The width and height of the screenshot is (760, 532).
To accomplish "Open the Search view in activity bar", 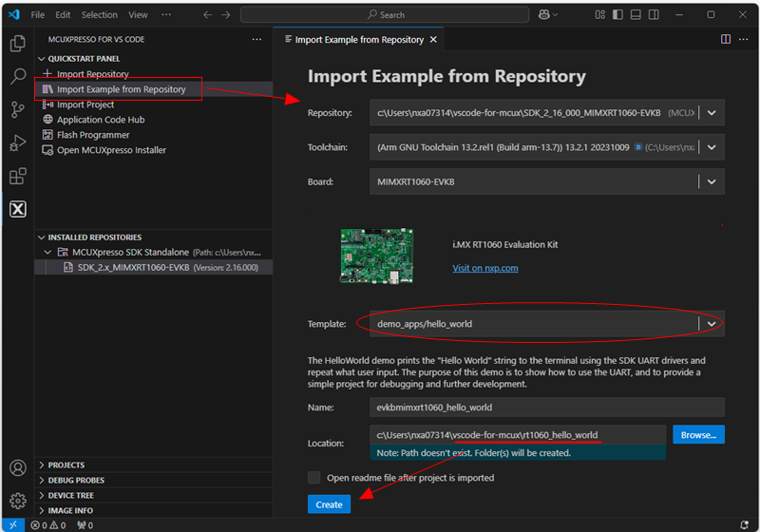I will 17,77.
